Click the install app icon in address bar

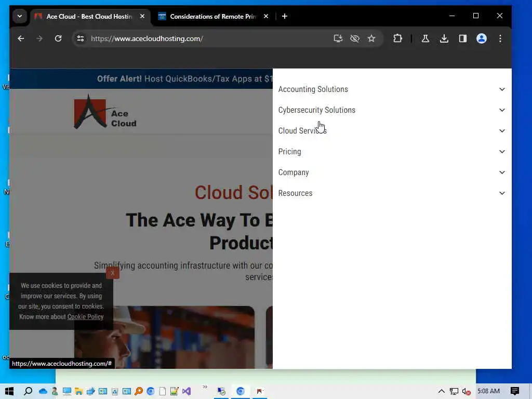(x=338, y=38)
